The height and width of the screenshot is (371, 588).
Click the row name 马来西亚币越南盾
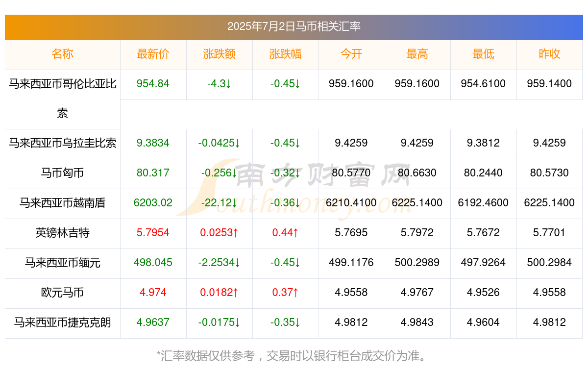[x=62, y=203]
